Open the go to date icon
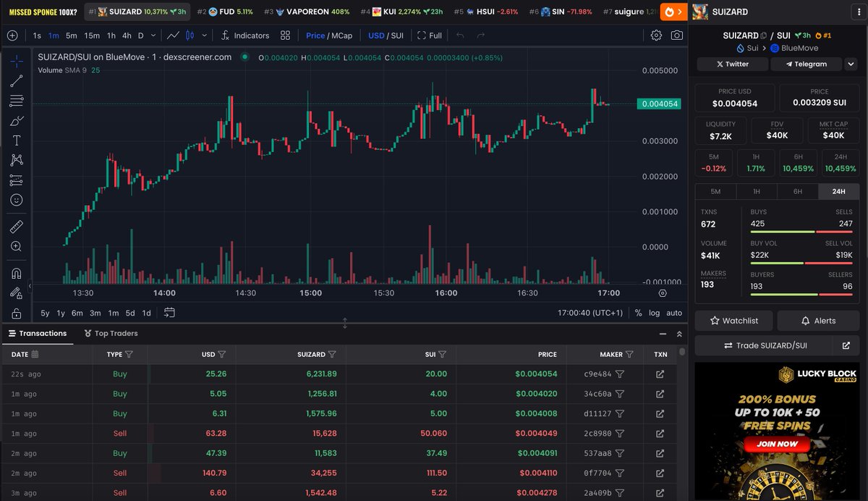The height and width of the screenshot is (501, 868). point(169,313)
